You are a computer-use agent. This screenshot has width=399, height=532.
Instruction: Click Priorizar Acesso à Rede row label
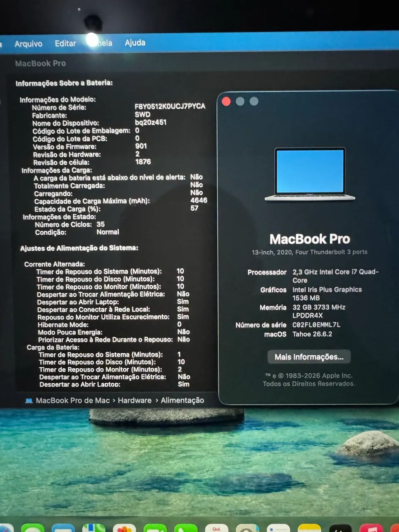point(105,340)
